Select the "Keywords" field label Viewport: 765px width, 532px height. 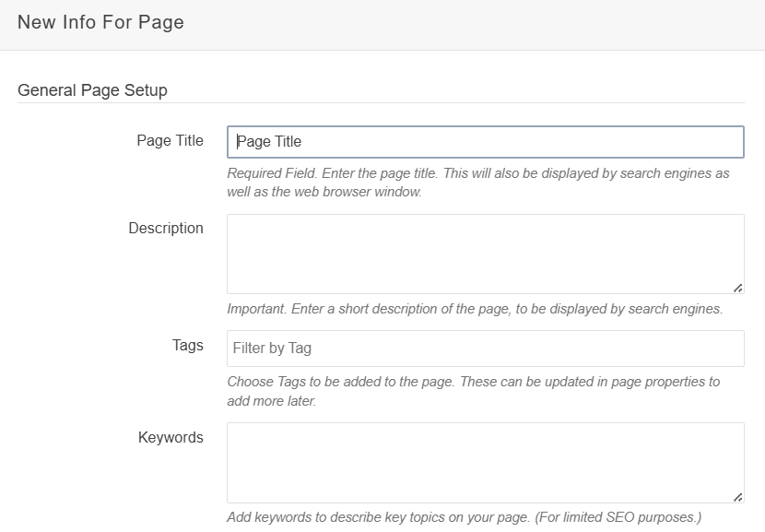pos(171,438)
